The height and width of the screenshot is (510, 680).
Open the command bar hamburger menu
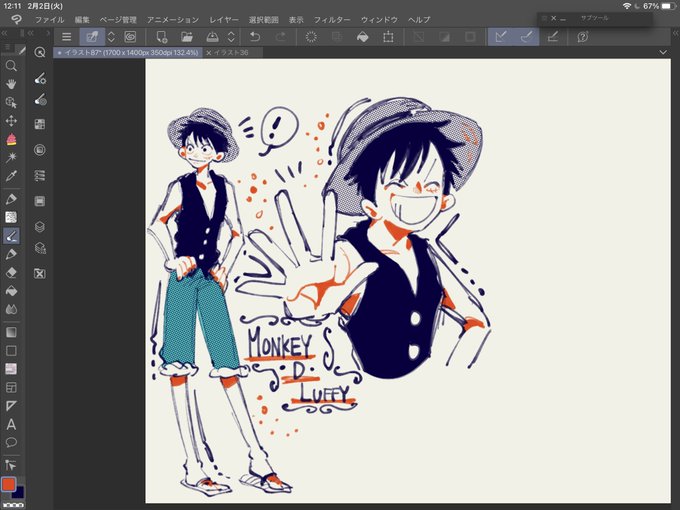coord(66,37)
